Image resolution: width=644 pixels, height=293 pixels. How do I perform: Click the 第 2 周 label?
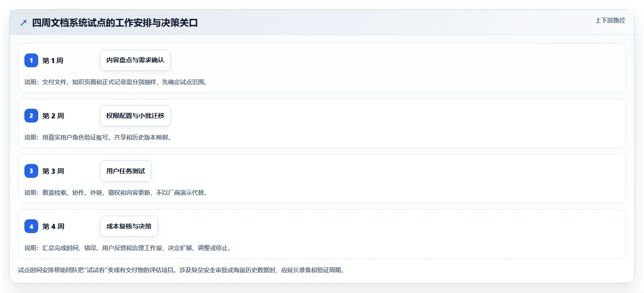click(53, 116)
